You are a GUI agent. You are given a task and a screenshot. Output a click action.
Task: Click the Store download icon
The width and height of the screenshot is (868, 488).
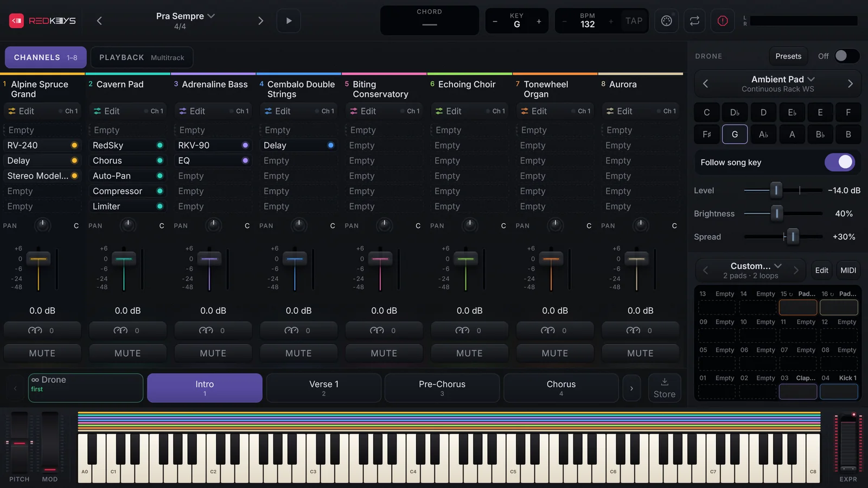pos(665,382)
